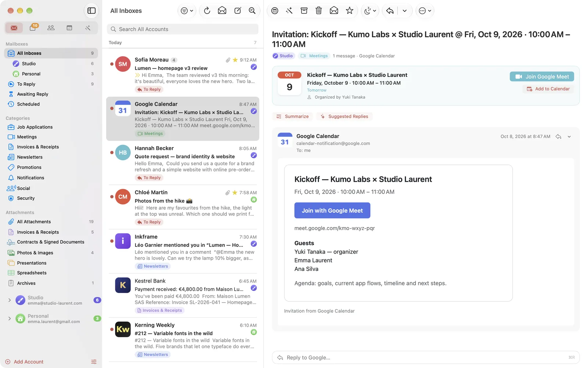Click the reply arrow beside the message date
The width and height of the screenshot is (588, 368).
click(558, 137)
